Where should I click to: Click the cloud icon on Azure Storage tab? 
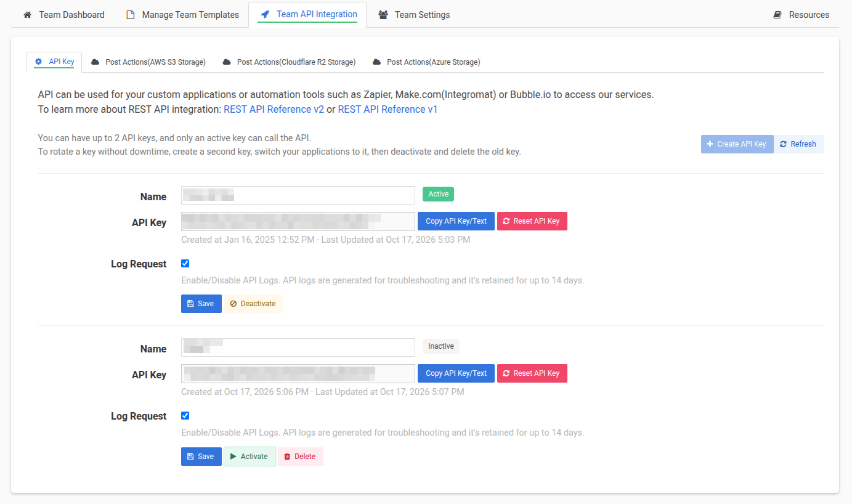point(376,62)
